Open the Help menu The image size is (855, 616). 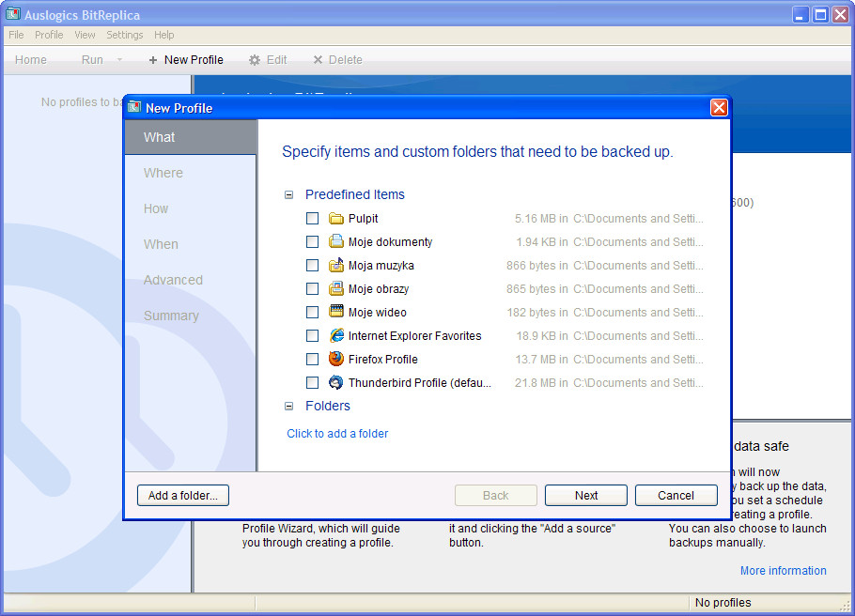163,35
